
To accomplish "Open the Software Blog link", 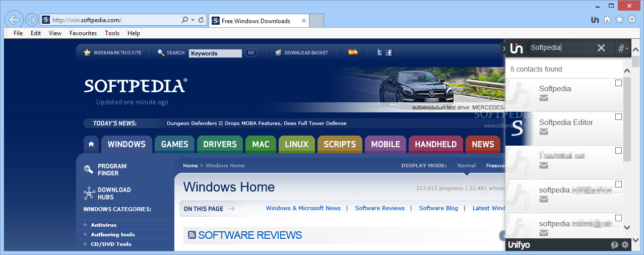I will pyautogui.click(x=438, y=208).
